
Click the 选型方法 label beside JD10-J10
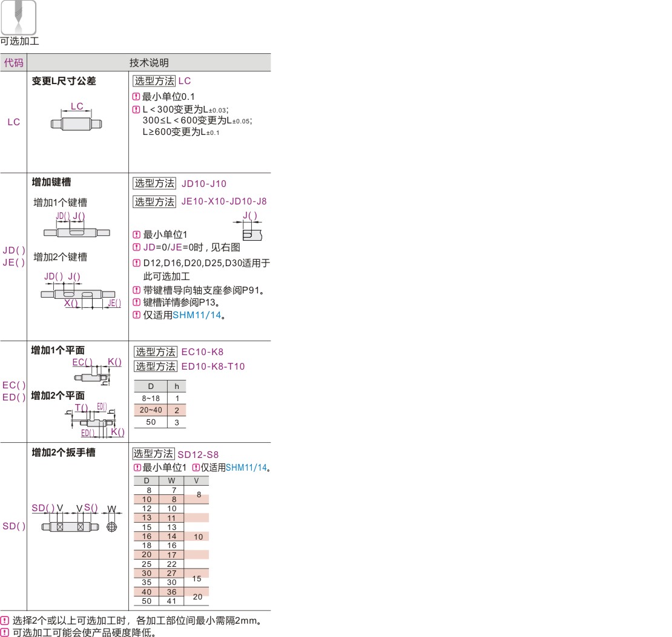[154, 183]
